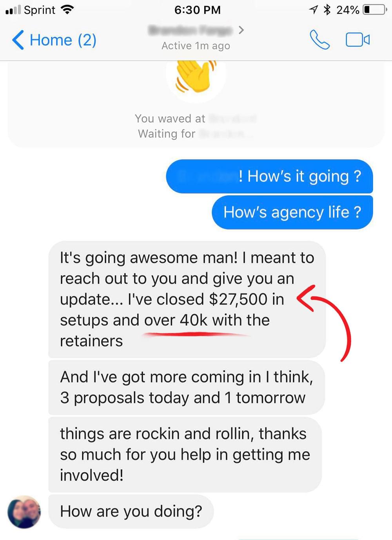This screenshot has width=392, height=540.
Task: Start a video call with camera icon
Action: (x=358, y=40)
